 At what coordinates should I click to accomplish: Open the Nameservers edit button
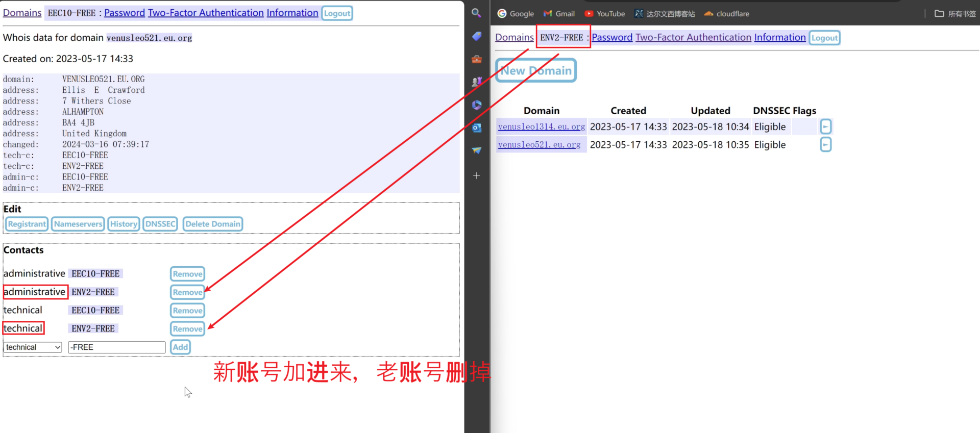click(x=78, y=224)
